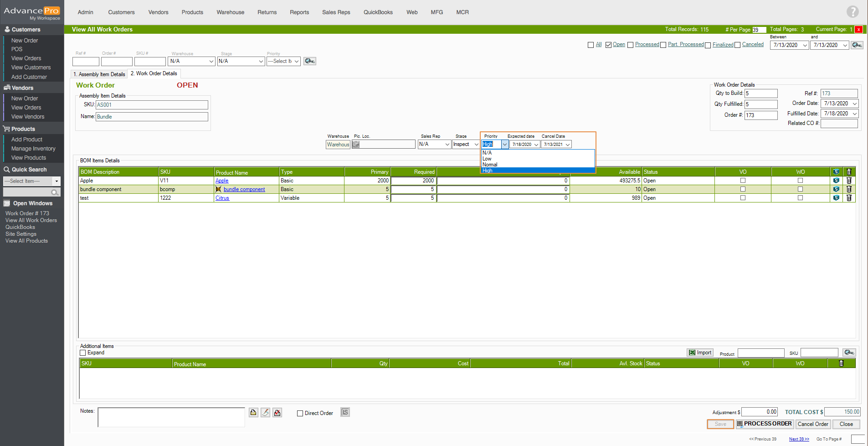Click the Pic. Loc. picker icon next to Warehouse

pyautogui.click(x=356, y=145)
